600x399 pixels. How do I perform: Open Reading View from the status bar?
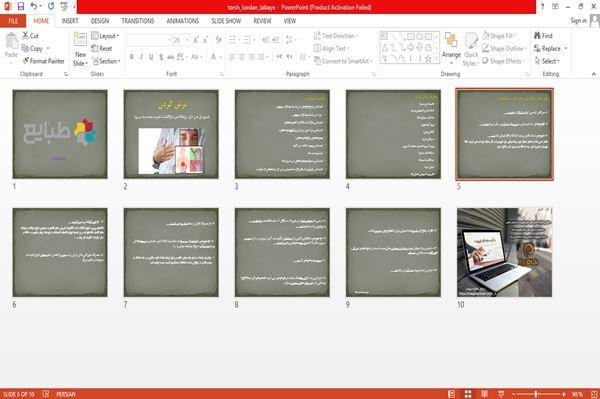[x=484, y=394]
